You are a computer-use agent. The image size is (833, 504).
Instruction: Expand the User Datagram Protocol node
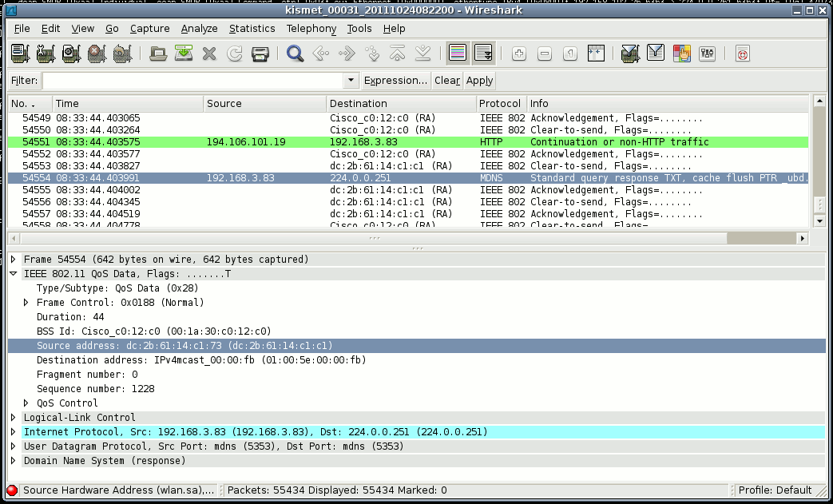14,446
